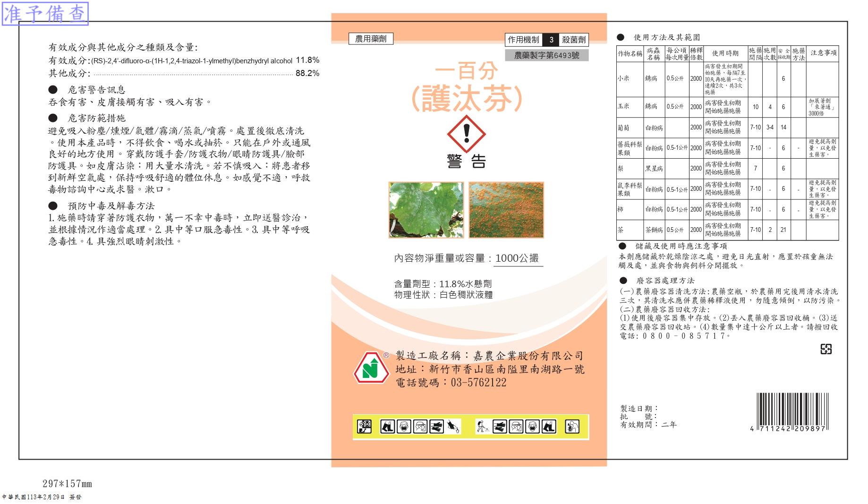Click the active ingredient percentage 11.8%
The image size is (868, 504).
[307, 60]
